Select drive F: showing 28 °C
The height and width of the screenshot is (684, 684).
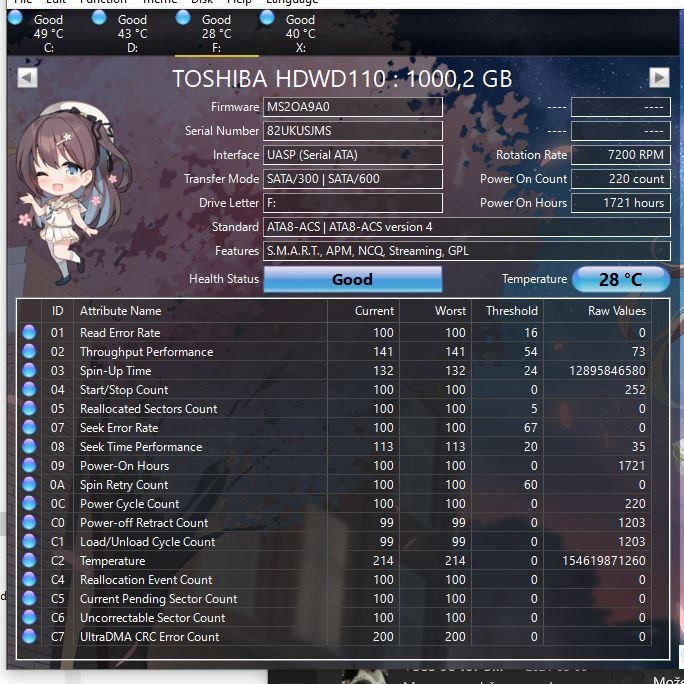click(216, 33)
